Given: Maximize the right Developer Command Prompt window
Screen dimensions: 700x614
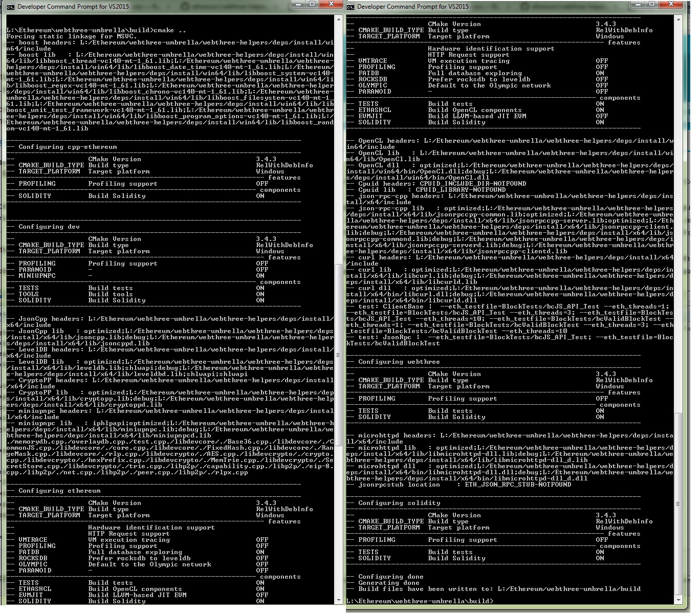Looking at the screenshot, I should (651, 4).
